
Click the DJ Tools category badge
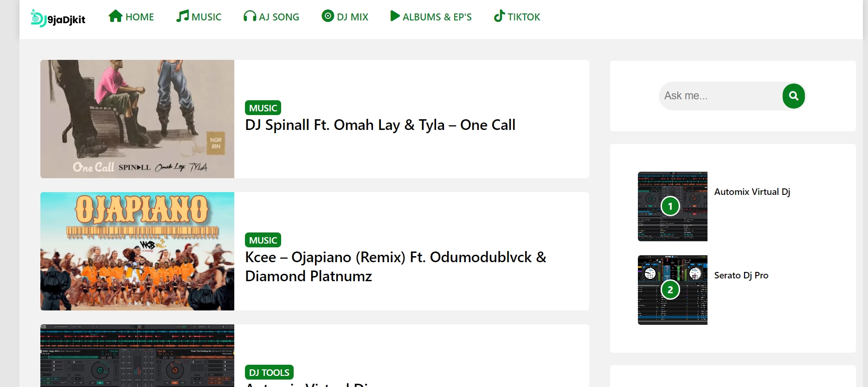269,372
